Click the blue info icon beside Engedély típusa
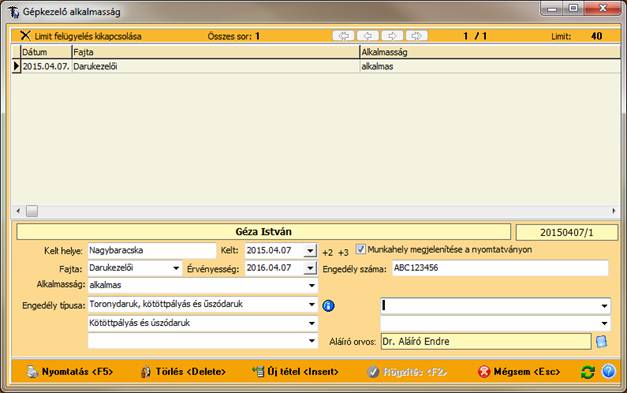The width and height of the screenshot is (627, 393). click(x=328, y=306)
